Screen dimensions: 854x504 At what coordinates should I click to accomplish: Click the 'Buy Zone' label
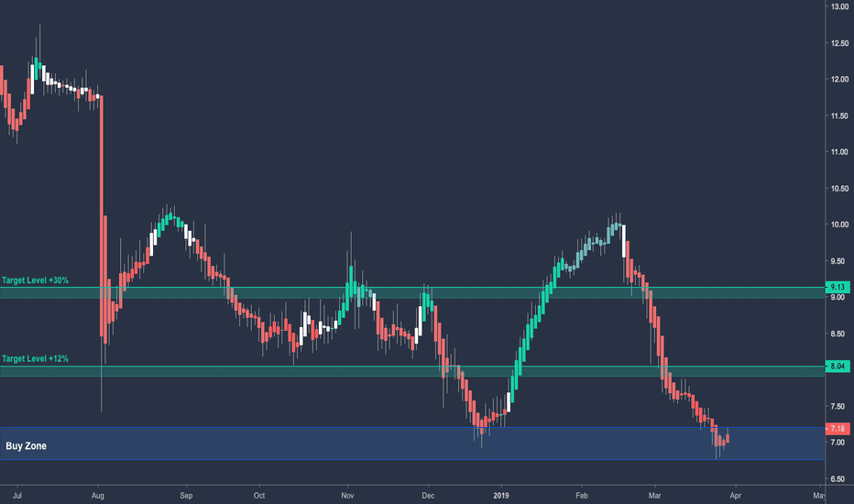[x=27, y=446]
